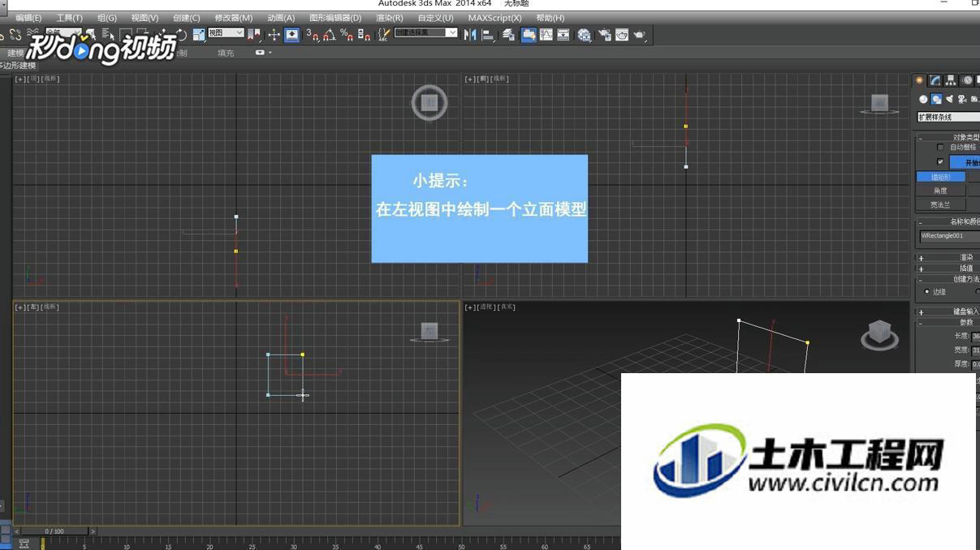The image size is (980, 550).
Task: Switch to the Modify panel tab
Action: coord(935,79)
